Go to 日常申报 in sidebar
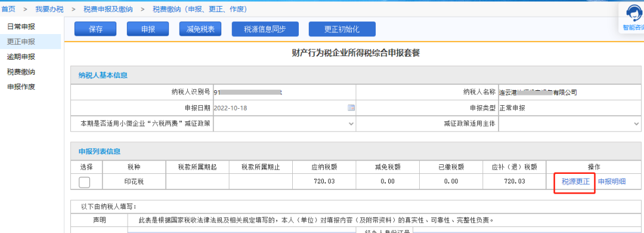The image size is (644, 233). pyautogui.click(x=21, y=27)
